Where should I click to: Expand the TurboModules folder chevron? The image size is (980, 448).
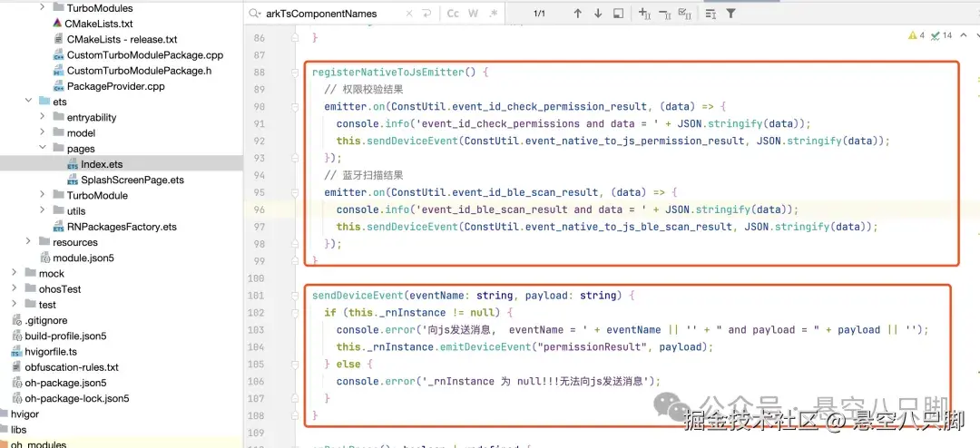(x=42, y=7)
